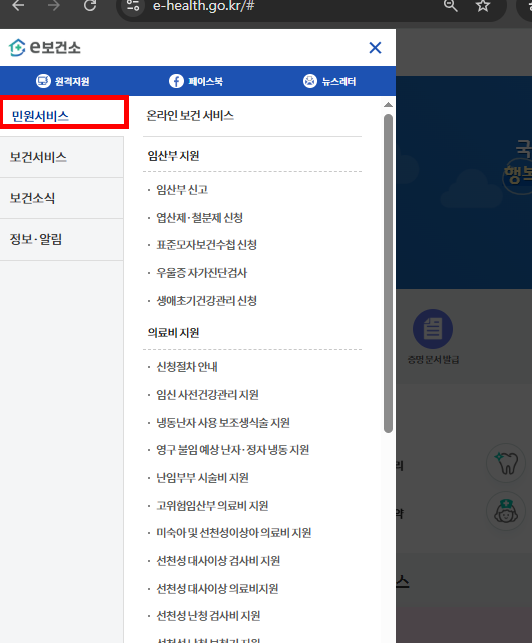This screenshot has height=643, width=532.
Task: Open 선천성 난청 검사비 지원
Action: coord(208,616)
